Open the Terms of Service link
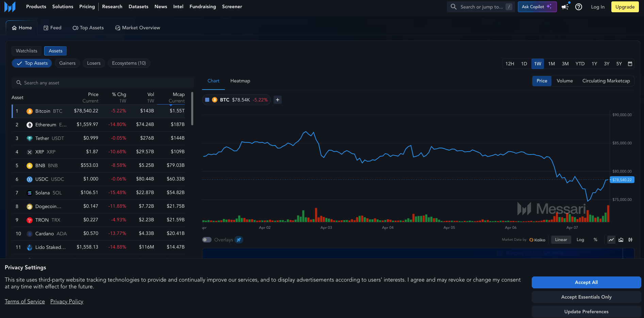The width and height of the screenshot is (644, 318). [25, 302]
